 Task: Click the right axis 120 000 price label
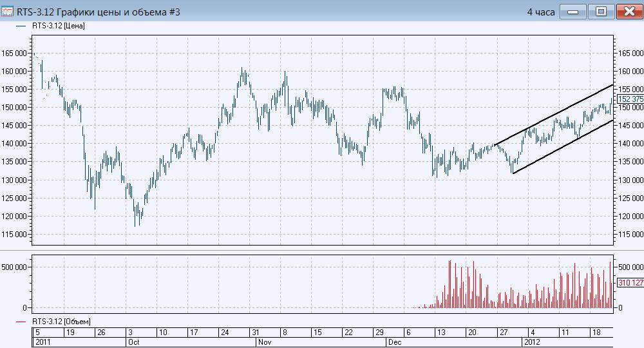[631, 216]
